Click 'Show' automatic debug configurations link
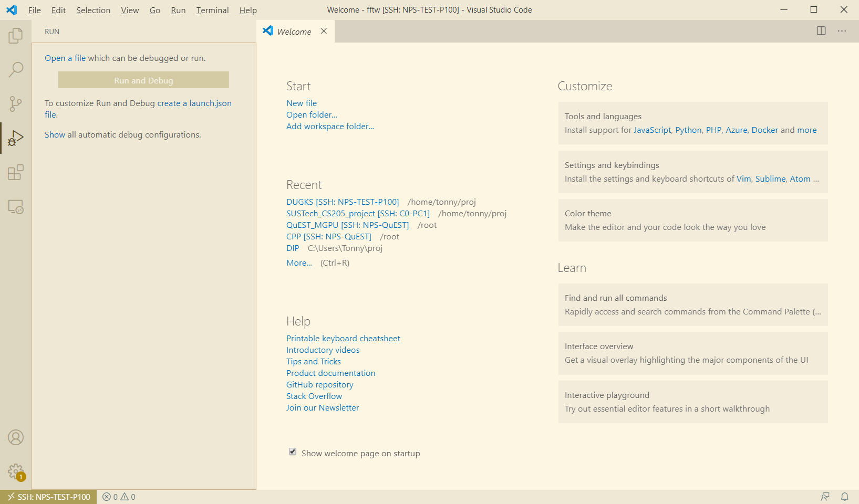This screenshot has width=859, height=504. (55, 135)
